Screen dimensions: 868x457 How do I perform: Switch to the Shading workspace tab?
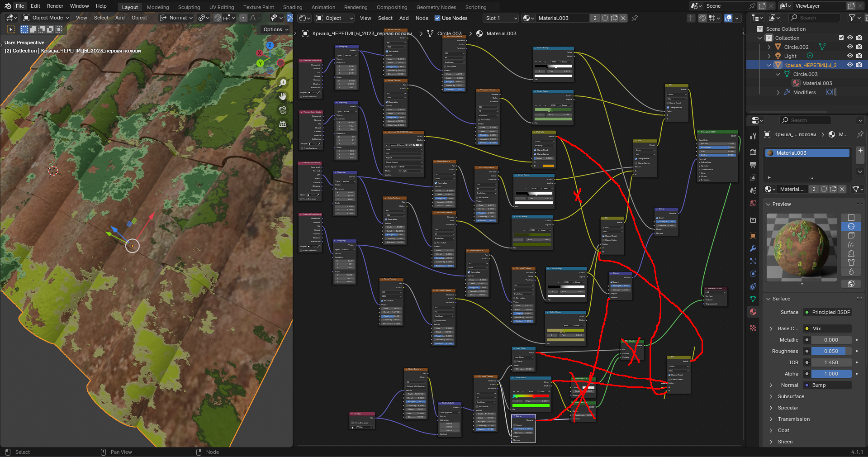292,7
